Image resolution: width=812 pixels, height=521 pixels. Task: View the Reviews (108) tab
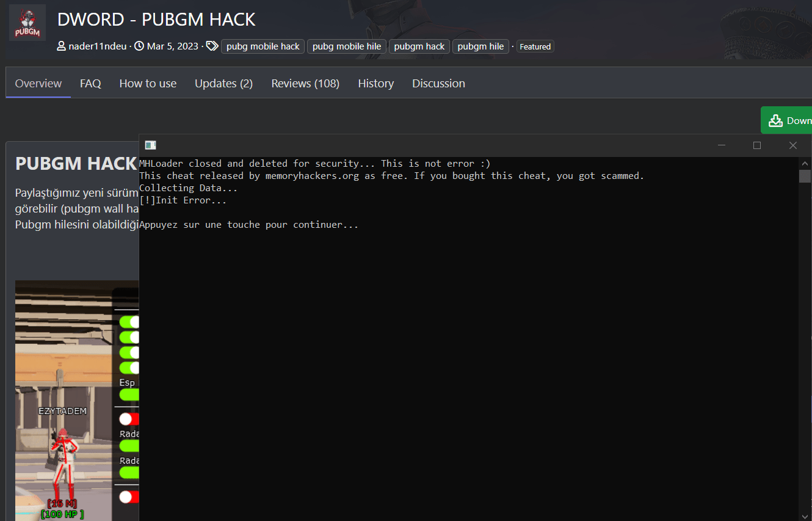tap(305, 83)
